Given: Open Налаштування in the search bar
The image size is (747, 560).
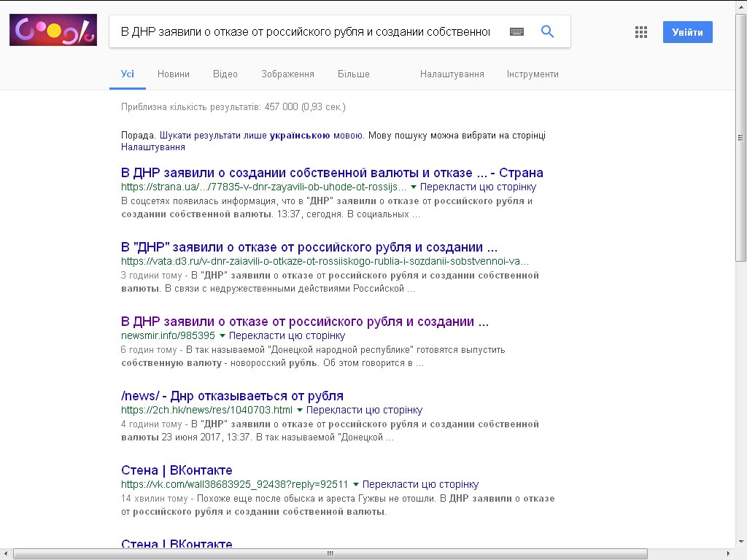Looking at the screenshot, I should [452, 74].
